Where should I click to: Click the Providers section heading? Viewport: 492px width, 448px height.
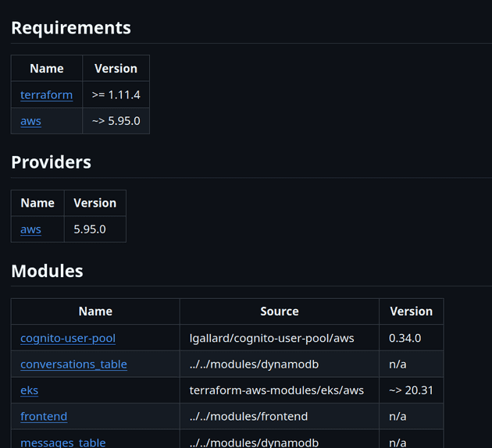[51, 162]
